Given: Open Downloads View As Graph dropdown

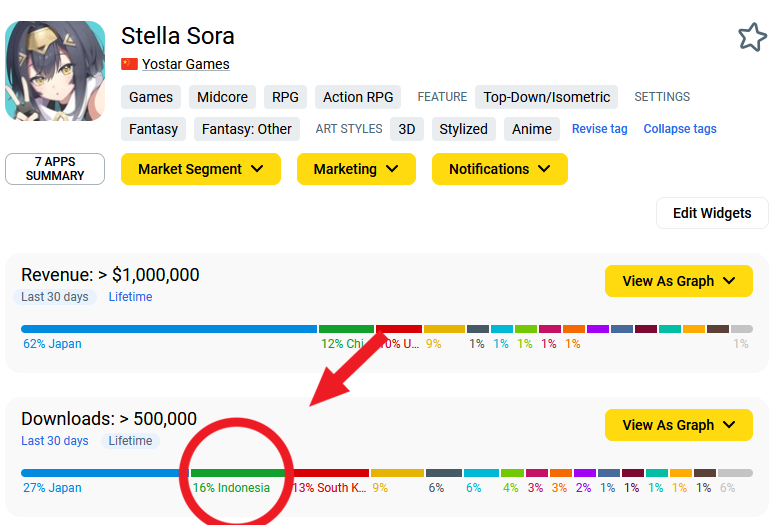Looking at the screenshot, I should (679, 425).
